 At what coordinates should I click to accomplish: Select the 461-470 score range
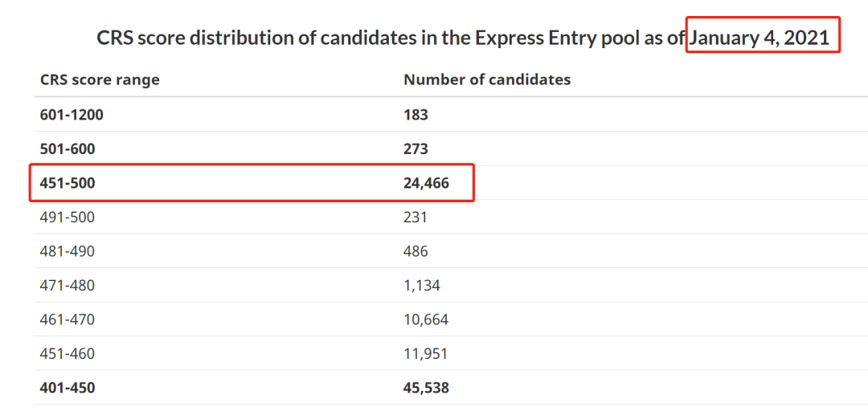[x=68, y=319]
